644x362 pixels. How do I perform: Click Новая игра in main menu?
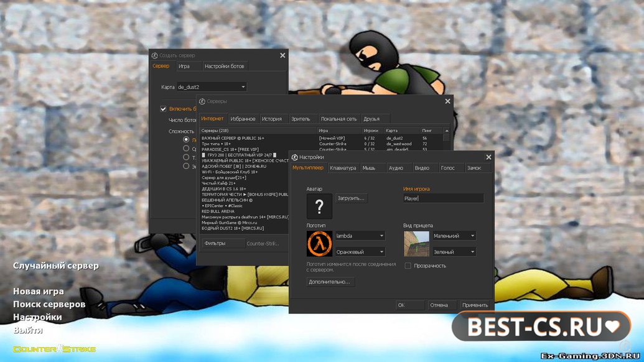coord(38,291)
